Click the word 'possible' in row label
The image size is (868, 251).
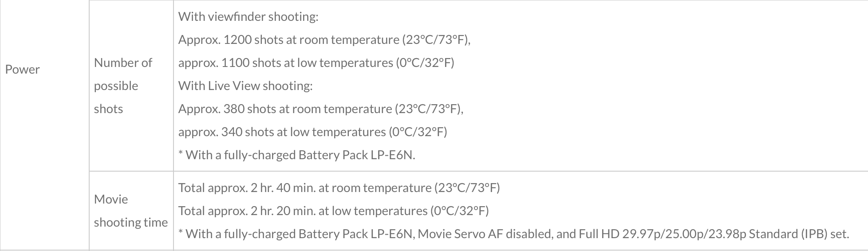[116, 86]
